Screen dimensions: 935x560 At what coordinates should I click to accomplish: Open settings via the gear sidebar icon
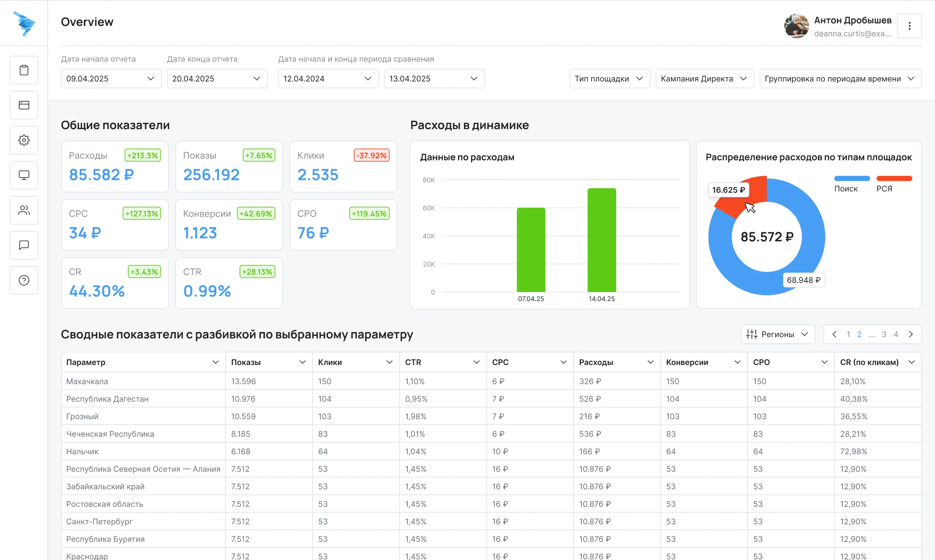24,140
